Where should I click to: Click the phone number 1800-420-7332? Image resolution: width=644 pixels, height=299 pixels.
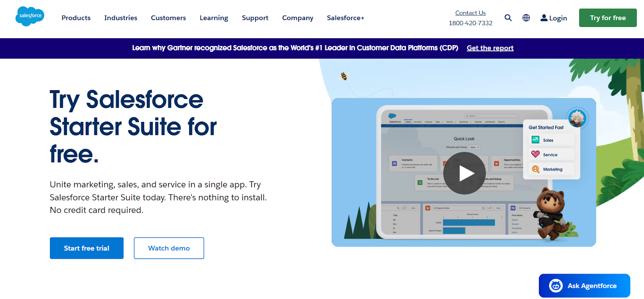tap(471, 23)
